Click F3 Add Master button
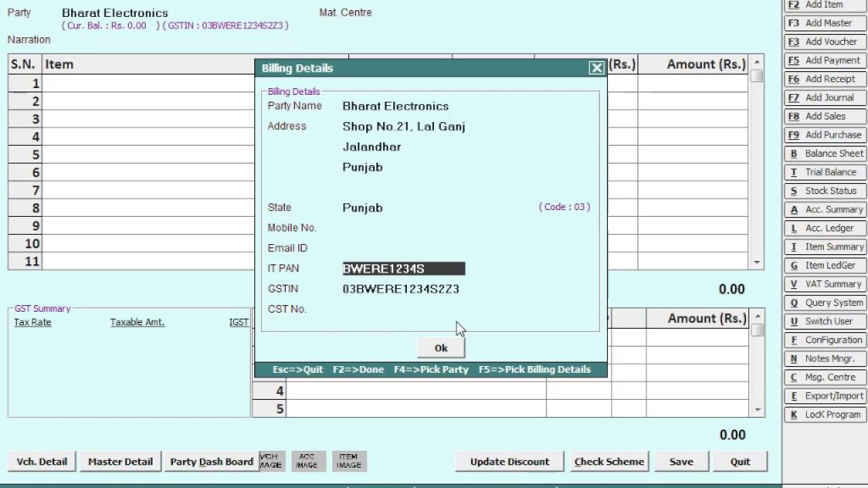The width and height of the screenshot is (868, 488). pos(825,23)
